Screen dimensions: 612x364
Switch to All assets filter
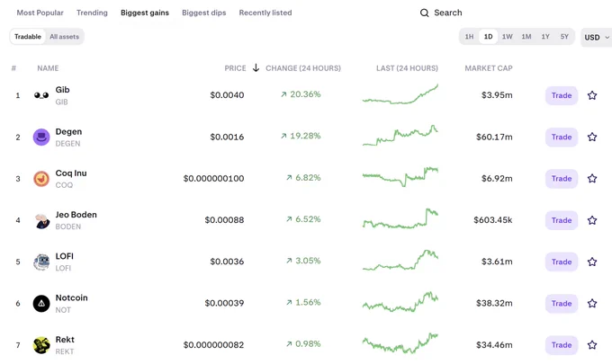pos(65,37)
